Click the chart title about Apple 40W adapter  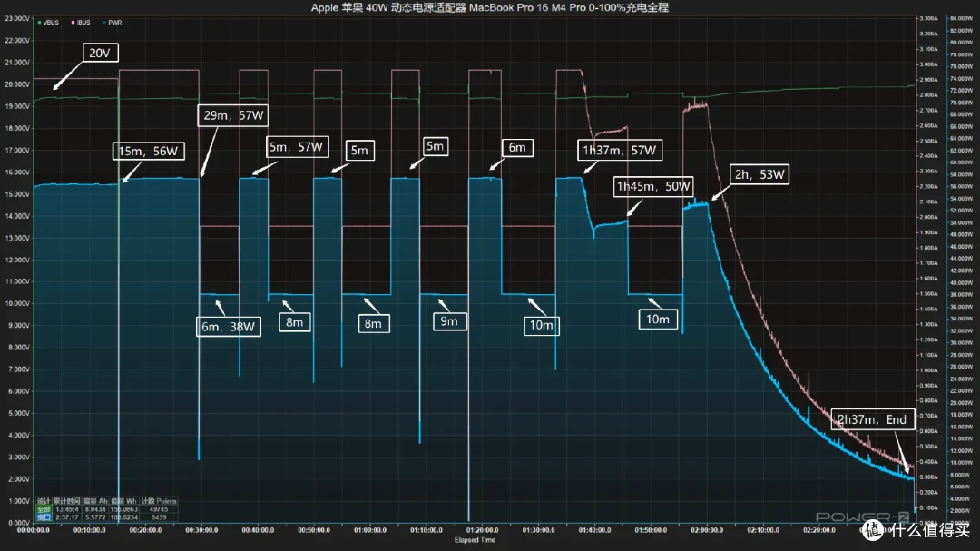coord(489,7)
